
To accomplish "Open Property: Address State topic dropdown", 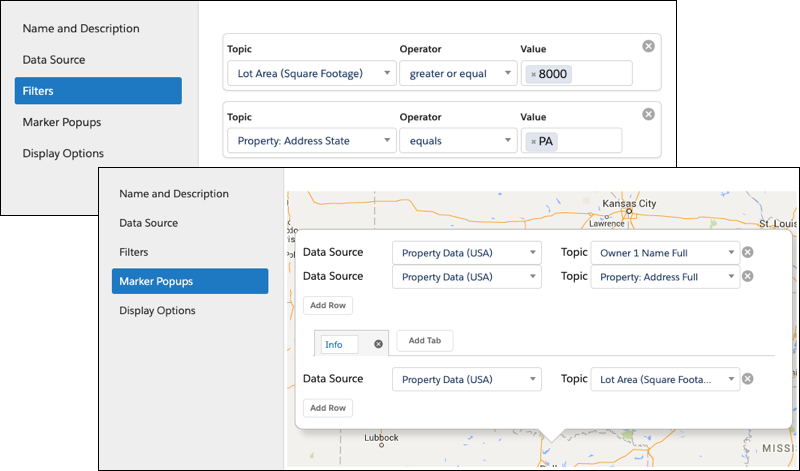I will pyautogui.click(x=312, y=141).
